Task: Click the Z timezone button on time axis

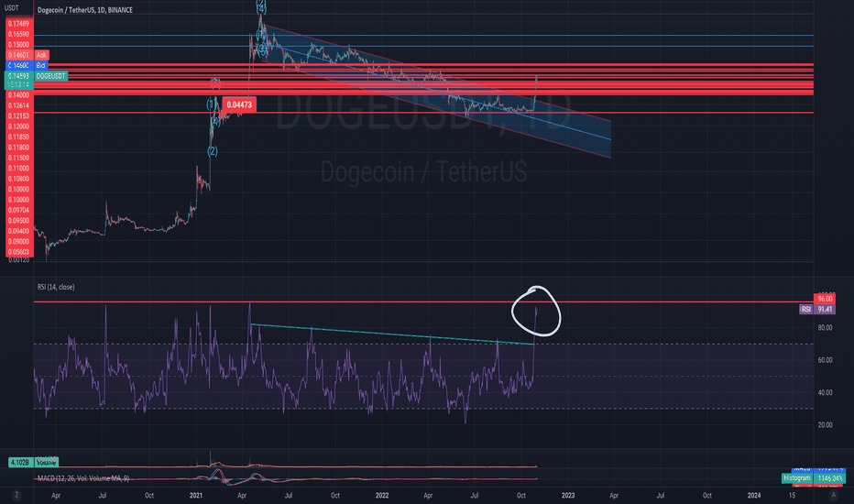Action: [x=16, y=495]
